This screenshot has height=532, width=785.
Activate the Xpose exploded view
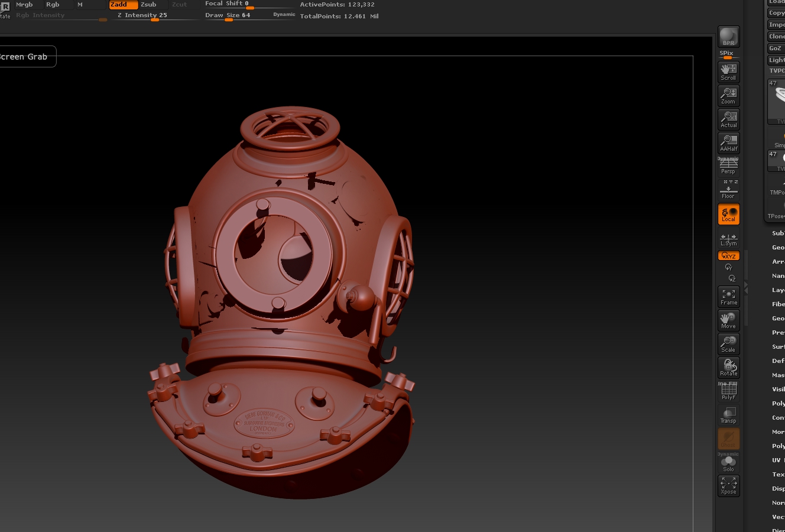(x=728, y=486)
